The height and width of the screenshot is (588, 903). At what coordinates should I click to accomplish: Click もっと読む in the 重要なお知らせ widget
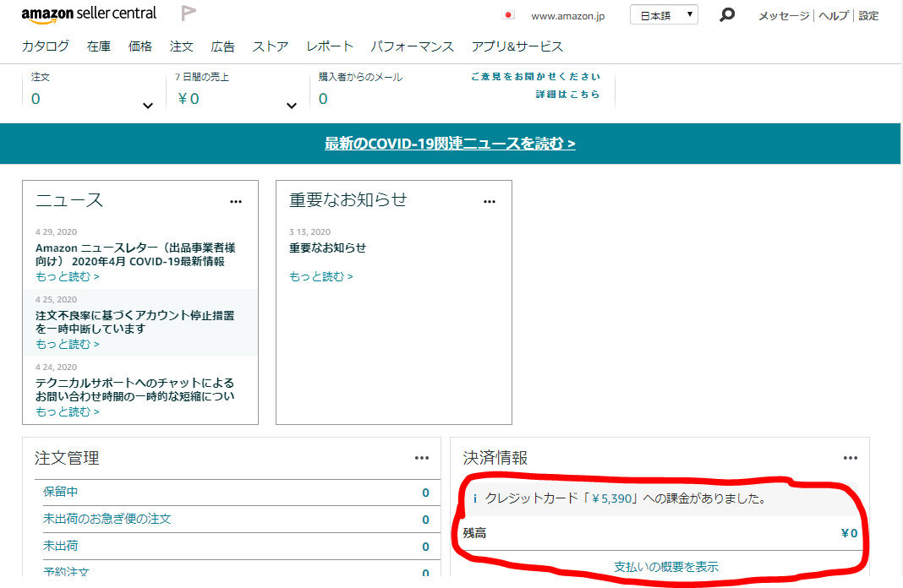(x=320, y=277)
